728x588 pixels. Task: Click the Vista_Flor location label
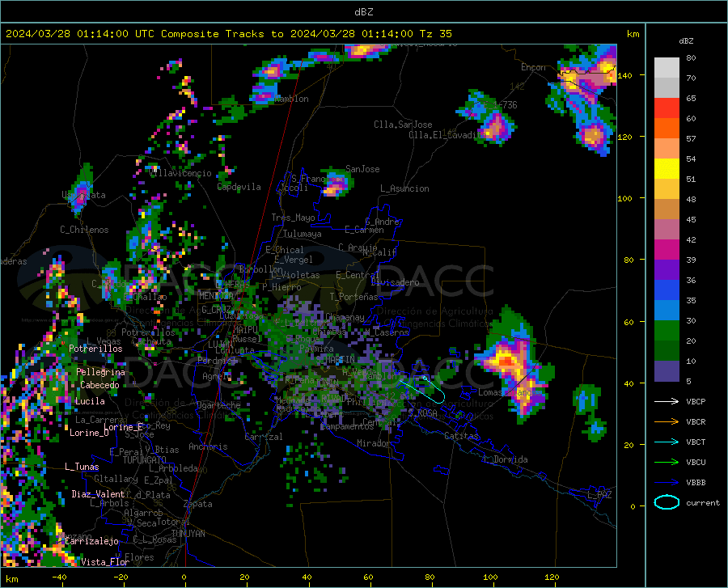click(x=105, y=562)
